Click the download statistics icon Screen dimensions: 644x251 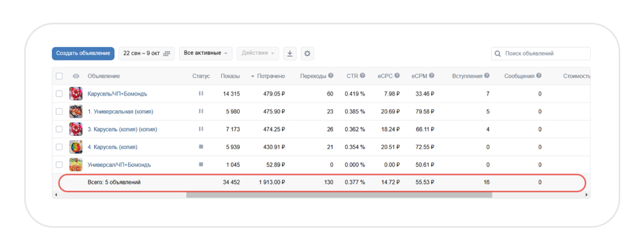tap(290, 54)
